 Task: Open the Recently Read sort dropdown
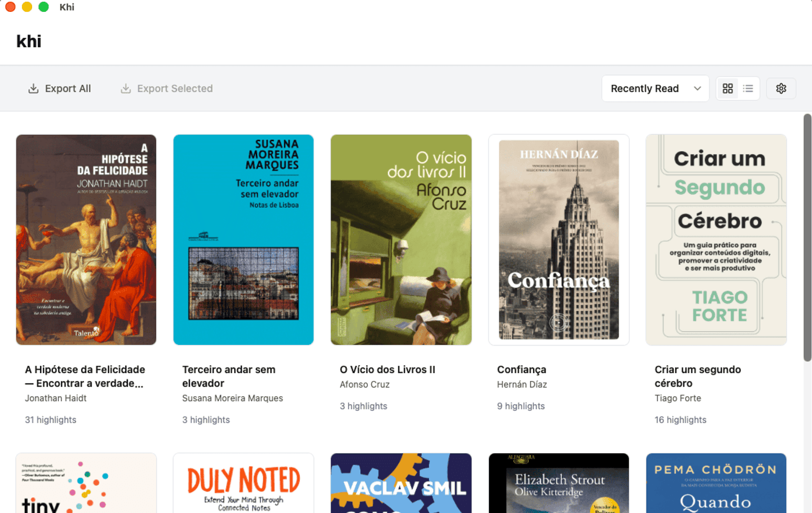(655, 89)
